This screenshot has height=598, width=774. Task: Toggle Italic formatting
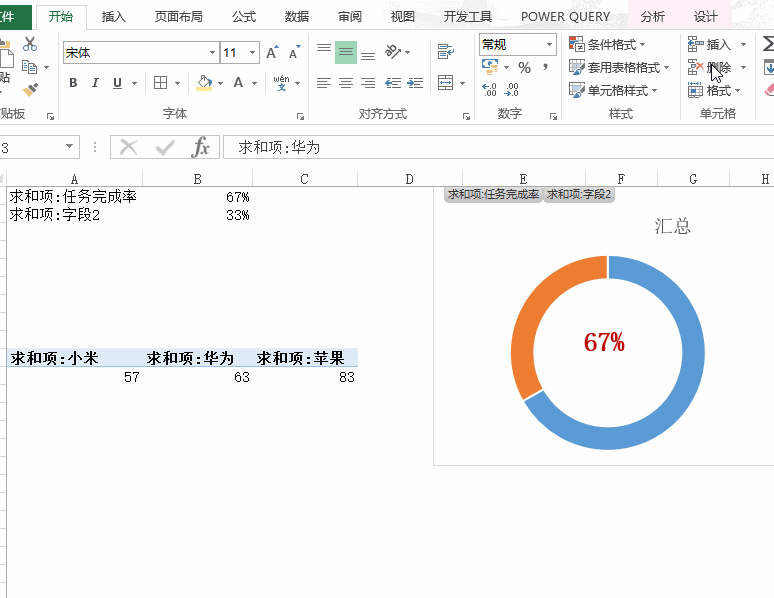coord(95,83)
